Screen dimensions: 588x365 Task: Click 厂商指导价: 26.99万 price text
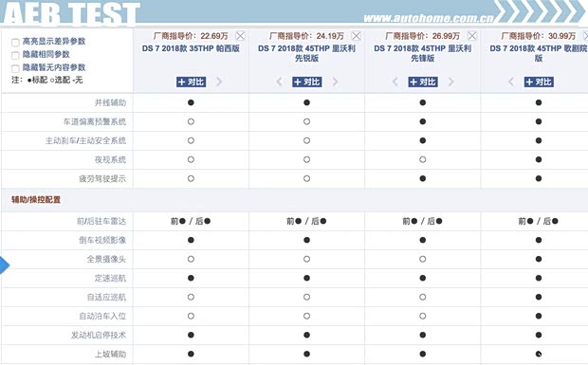422,36
